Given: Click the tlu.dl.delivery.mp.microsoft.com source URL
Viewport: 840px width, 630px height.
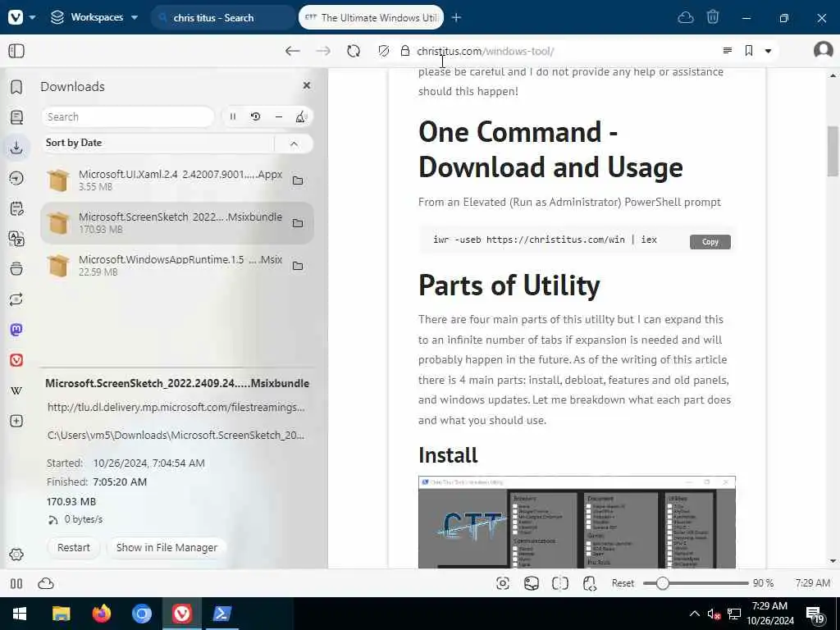Looking at the screenshot, I should (176, 407).
